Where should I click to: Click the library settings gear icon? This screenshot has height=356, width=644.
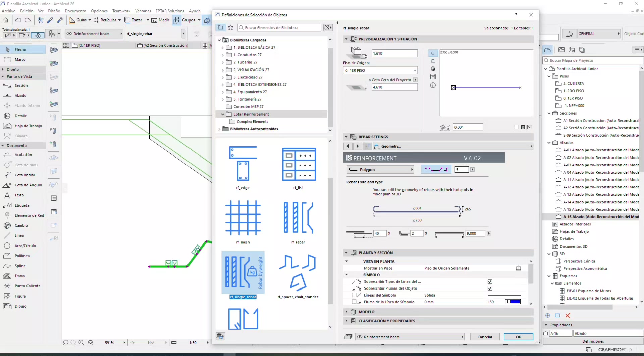(327, 28)
